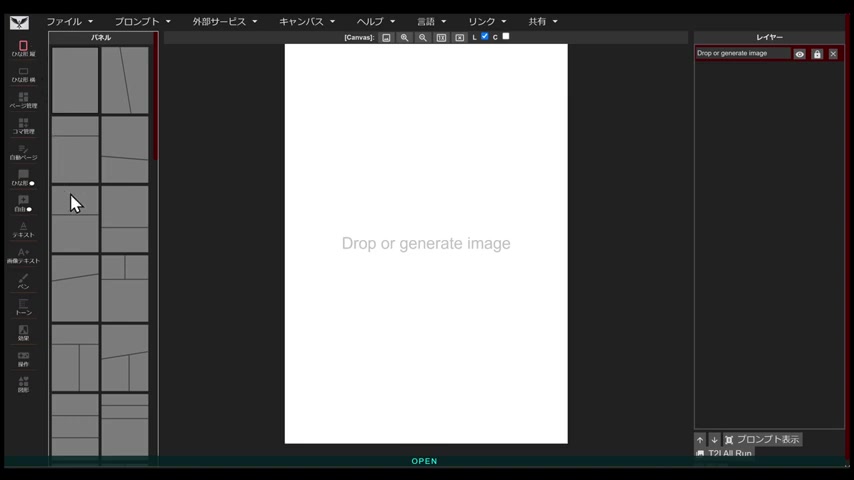Select the テキスト text tool

coord(23,229)
